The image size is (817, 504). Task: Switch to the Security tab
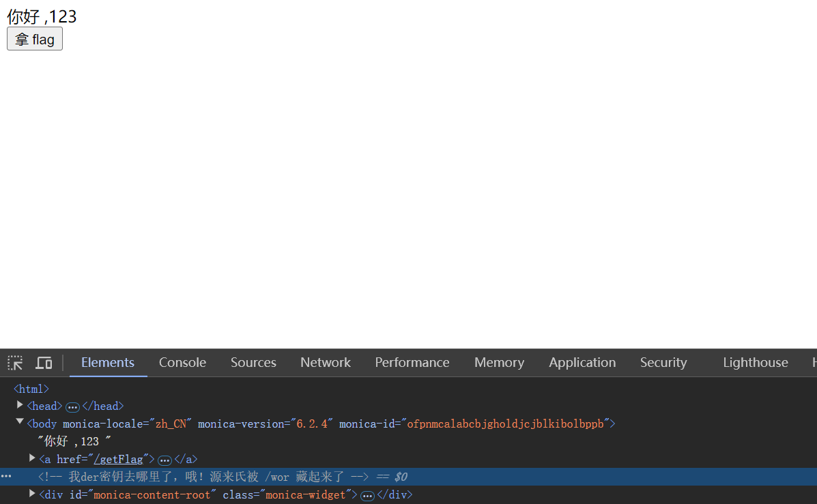(663, 362)
